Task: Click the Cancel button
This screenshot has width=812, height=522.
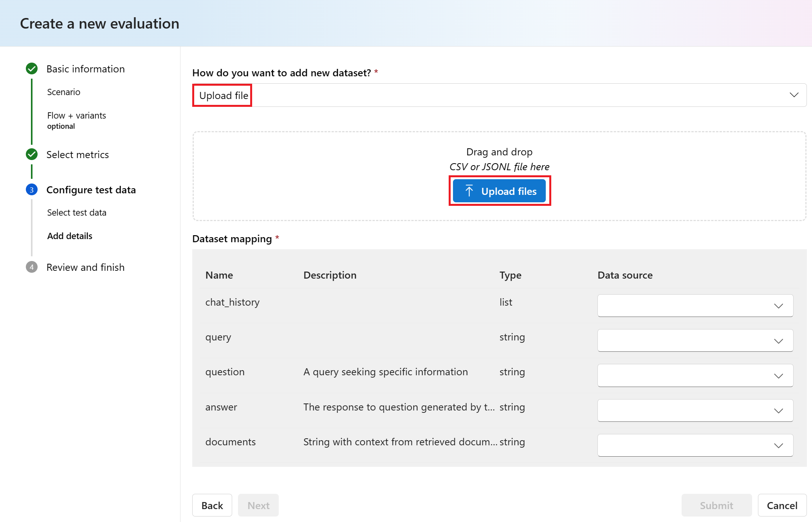Action: pyautogui.click(x=782, y=505)
